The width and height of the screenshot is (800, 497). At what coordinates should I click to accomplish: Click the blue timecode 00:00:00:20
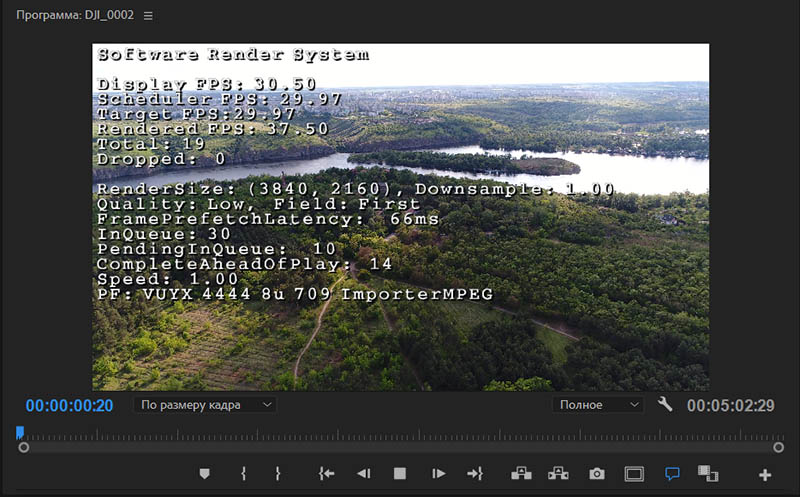pyautogui.click(x=69, y=406)
